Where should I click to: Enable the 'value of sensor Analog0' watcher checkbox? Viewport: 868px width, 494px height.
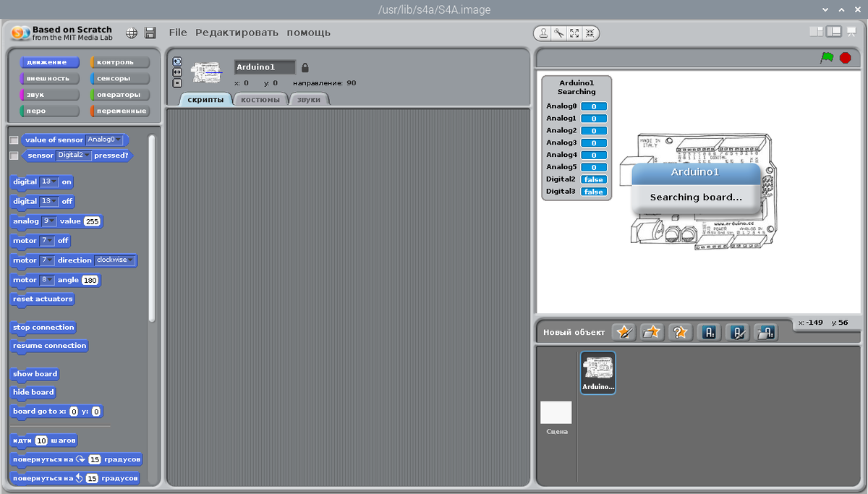tap(13, 140)
